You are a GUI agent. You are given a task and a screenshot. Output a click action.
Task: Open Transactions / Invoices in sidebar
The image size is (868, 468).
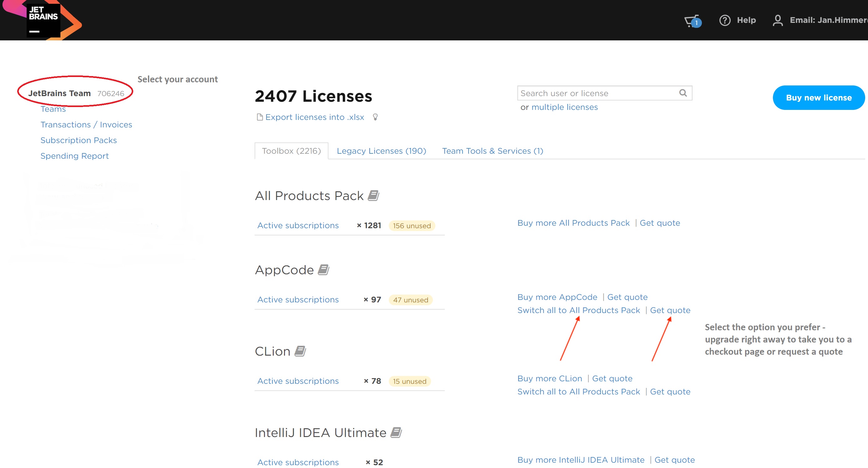[86, 125]
